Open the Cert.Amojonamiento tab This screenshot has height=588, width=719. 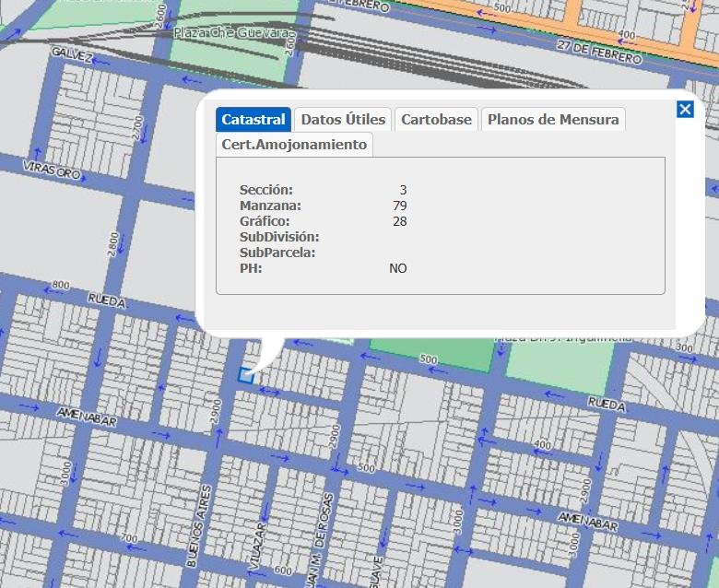(x=294, y=145)
